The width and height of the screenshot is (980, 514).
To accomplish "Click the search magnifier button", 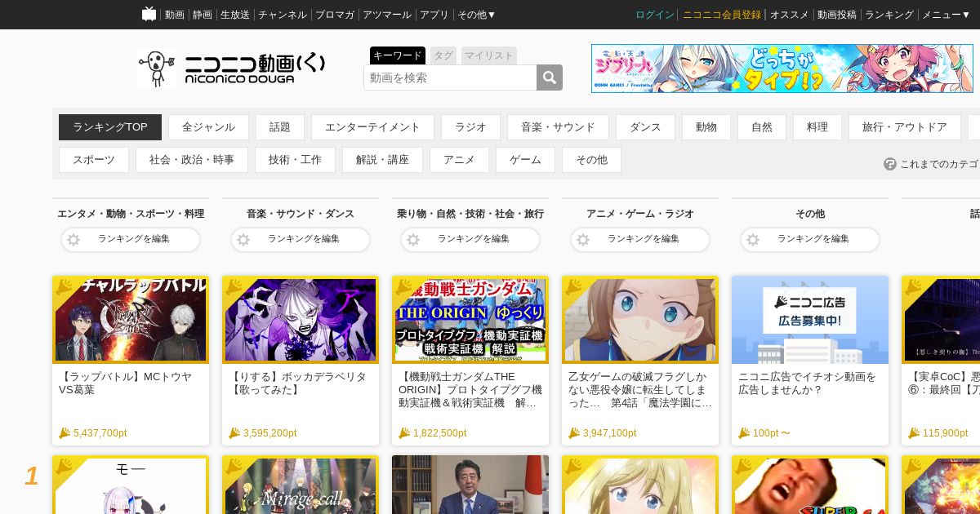I will pos(550,78).
